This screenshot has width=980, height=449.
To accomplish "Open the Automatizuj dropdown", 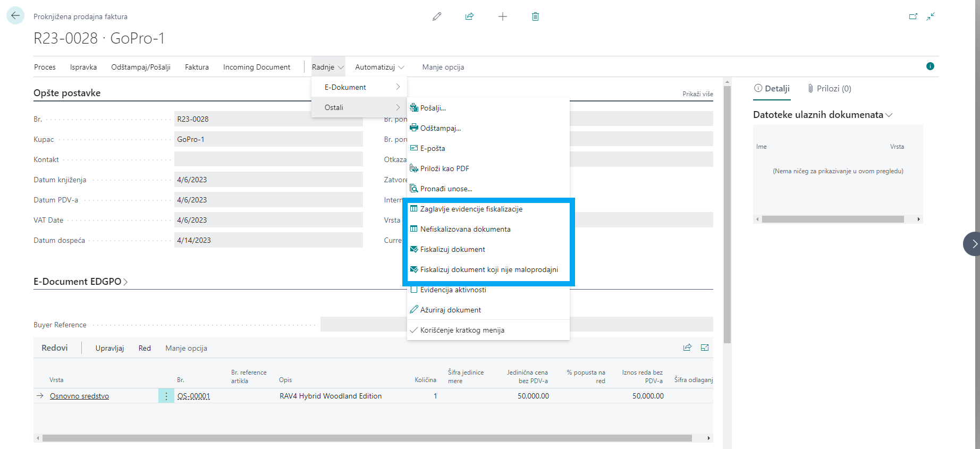I will click(x=379, y=67).
